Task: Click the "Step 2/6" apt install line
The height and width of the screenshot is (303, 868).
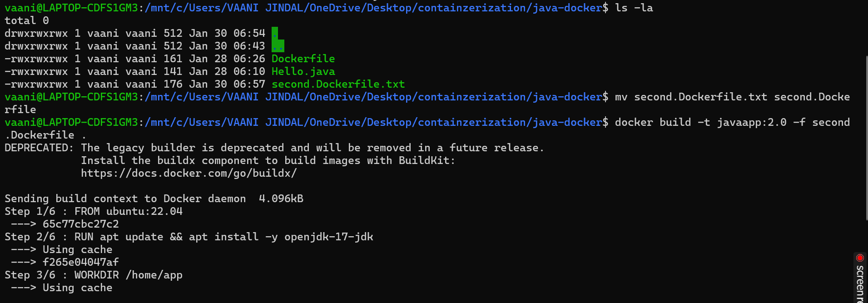Action: click(x=188, y=237)
